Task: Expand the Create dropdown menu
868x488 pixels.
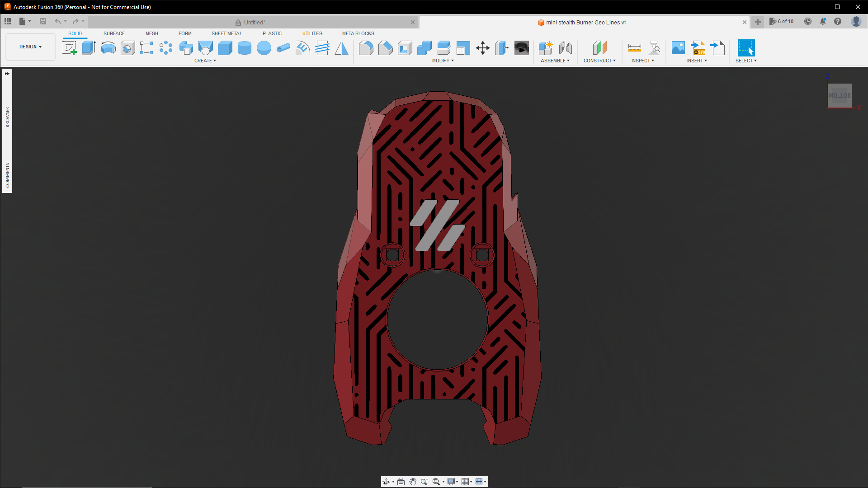Action: tap(205, 60)
